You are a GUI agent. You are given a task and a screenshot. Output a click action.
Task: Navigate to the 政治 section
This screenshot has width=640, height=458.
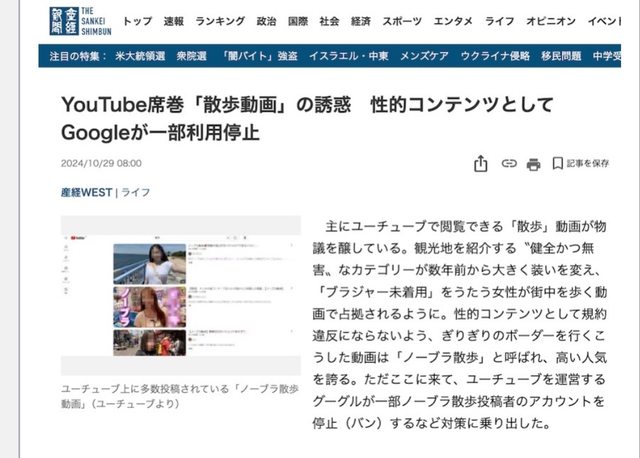tap(266, 20)
